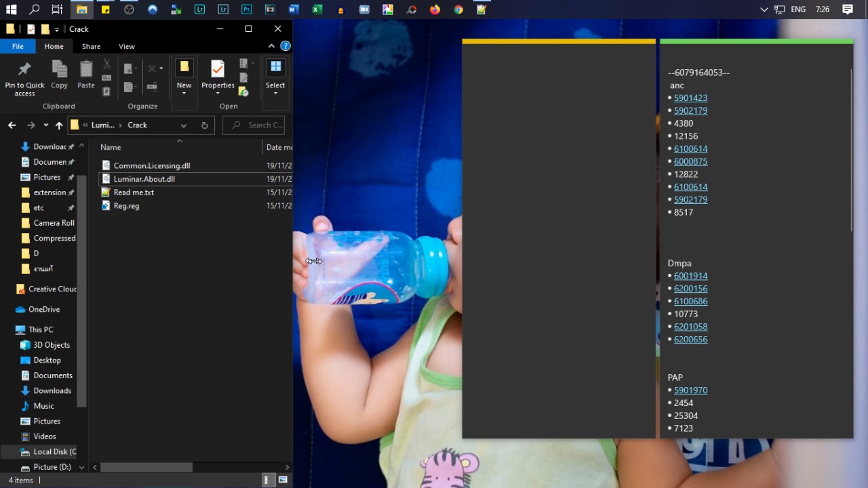Click the New folder icon

pos(184,68)
